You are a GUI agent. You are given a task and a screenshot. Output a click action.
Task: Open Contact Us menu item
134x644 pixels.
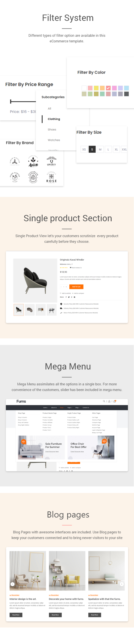(86, 408)
